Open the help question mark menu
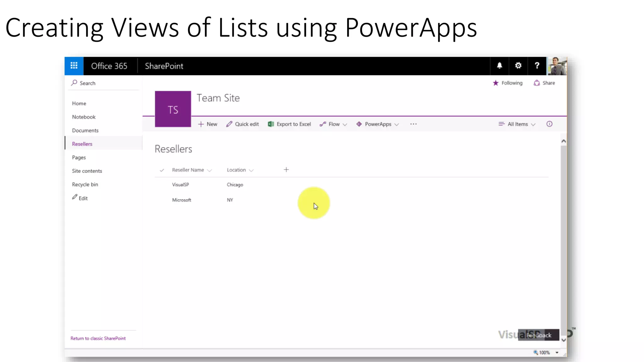644x362 pixels. pos(537,66)
